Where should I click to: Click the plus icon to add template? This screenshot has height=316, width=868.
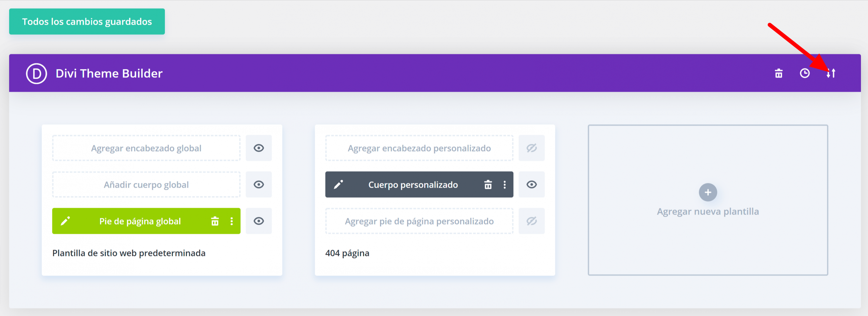tap(708, 192)
